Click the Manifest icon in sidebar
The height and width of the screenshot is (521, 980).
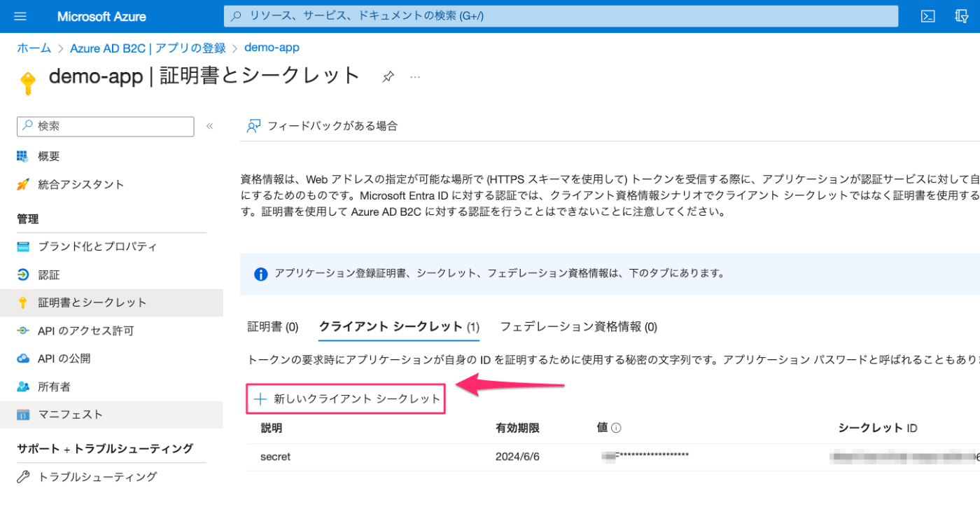coord(23,415)
